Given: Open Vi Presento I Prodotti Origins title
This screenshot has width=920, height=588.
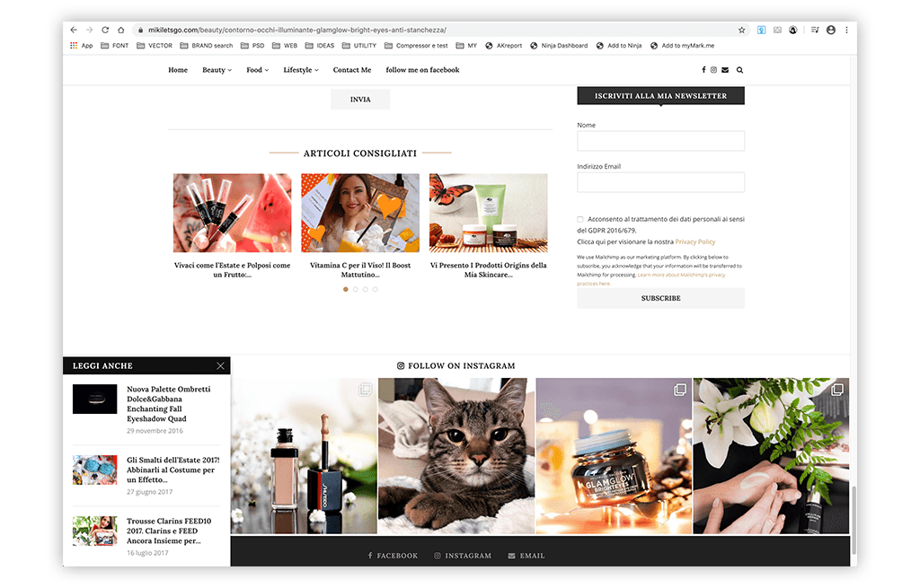Looking at the screenshot, I should click(488, 269).
